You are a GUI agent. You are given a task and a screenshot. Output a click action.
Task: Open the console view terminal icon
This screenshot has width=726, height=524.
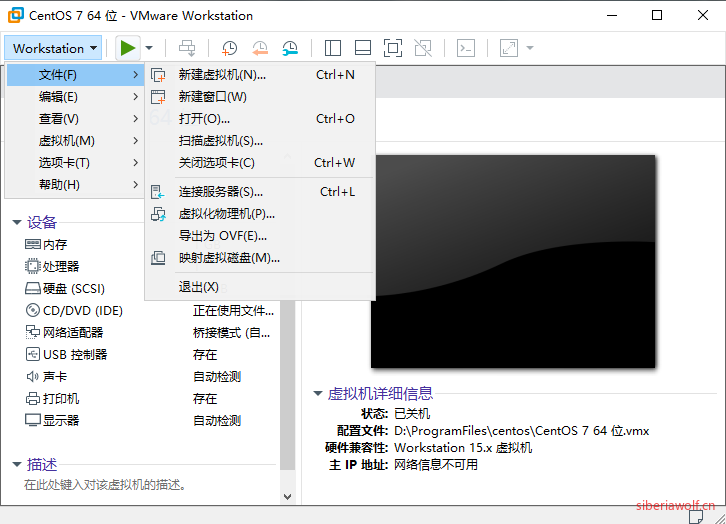(466, 48)
